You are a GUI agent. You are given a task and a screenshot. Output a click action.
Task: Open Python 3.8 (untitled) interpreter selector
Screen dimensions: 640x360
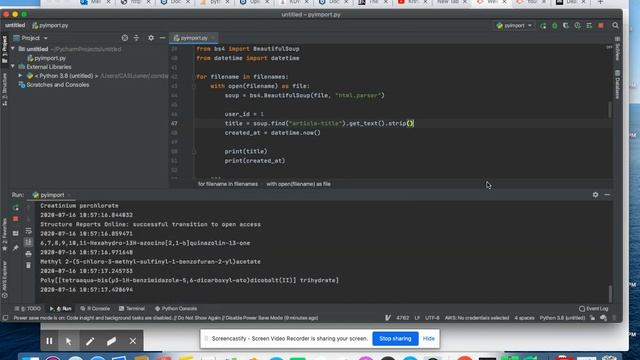[562, 318]
